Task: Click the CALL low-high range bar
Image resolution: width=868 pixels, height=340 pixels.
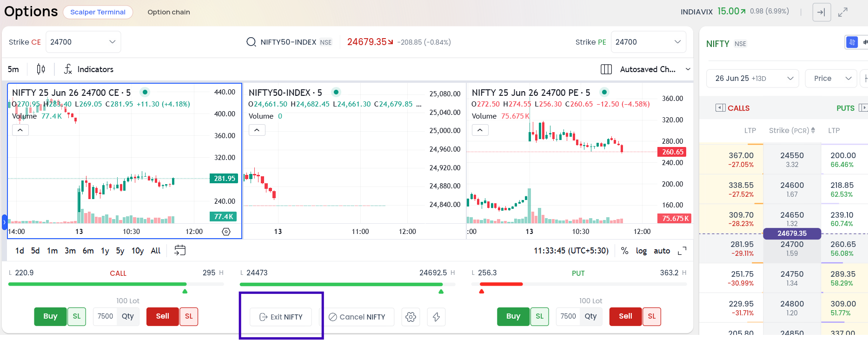Action: click(x=116, y=284)
